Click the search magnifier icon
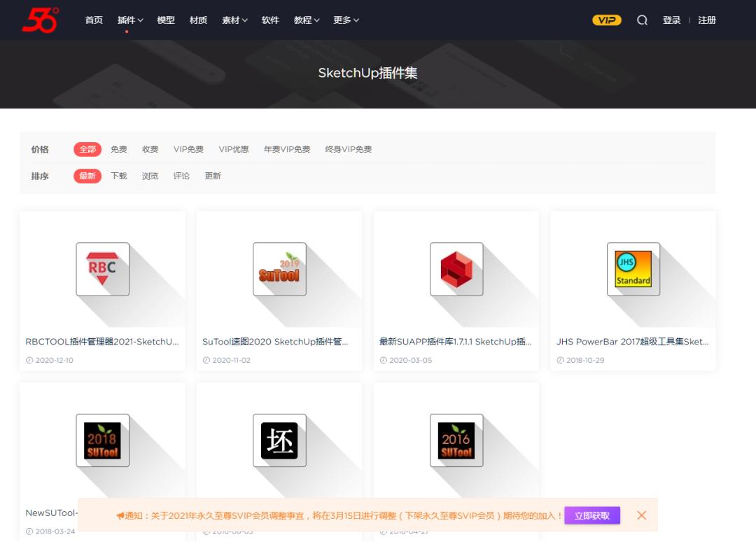This screenshot has height=542, width=756. pyautogui.click(x=642, y=20)
